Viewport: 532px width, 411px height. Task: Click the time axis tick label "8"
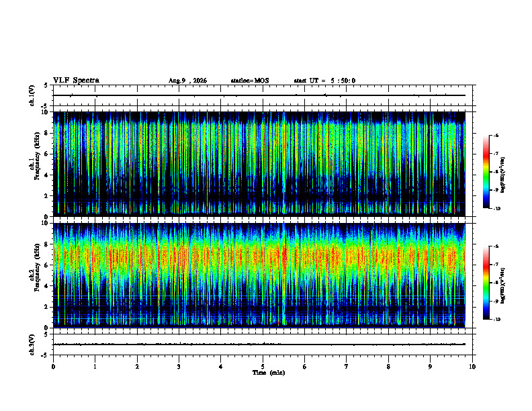pyautogui.click(x=388, y=367)
